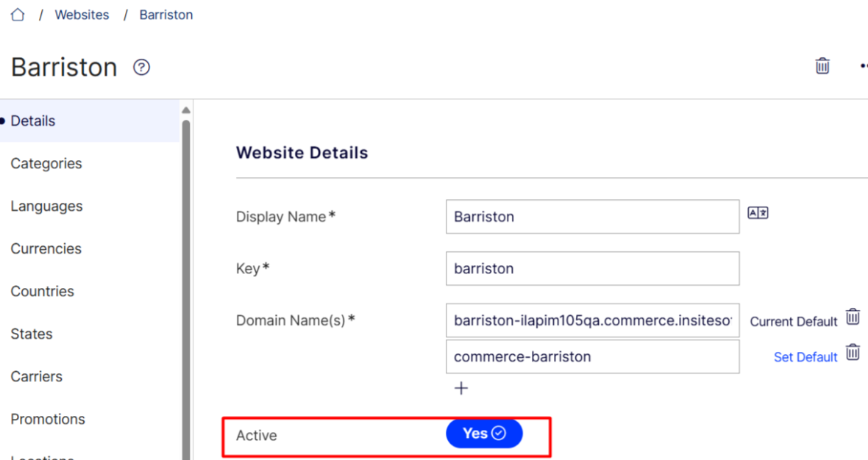The height and width of the screenshot is (460, 868).
Task: Click the Set Default link
Action: pyautogui.click(x=805, y=356)
